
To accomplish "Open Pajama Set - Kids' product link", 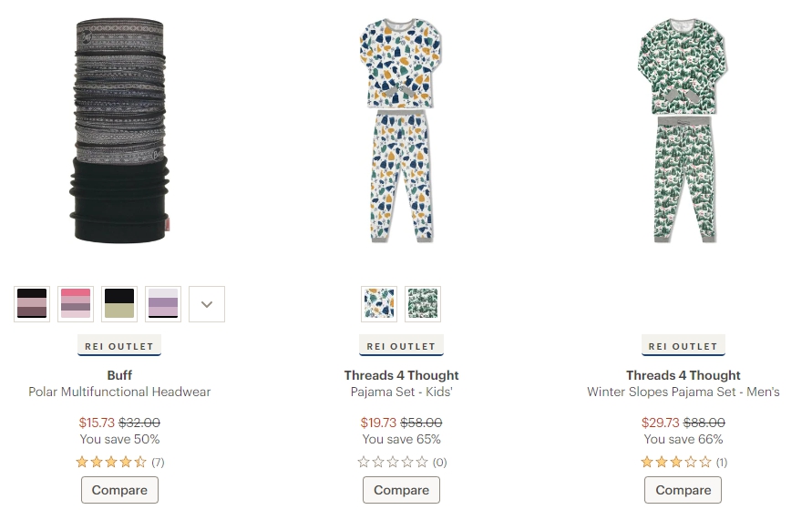I will click(x=401, y=392).
